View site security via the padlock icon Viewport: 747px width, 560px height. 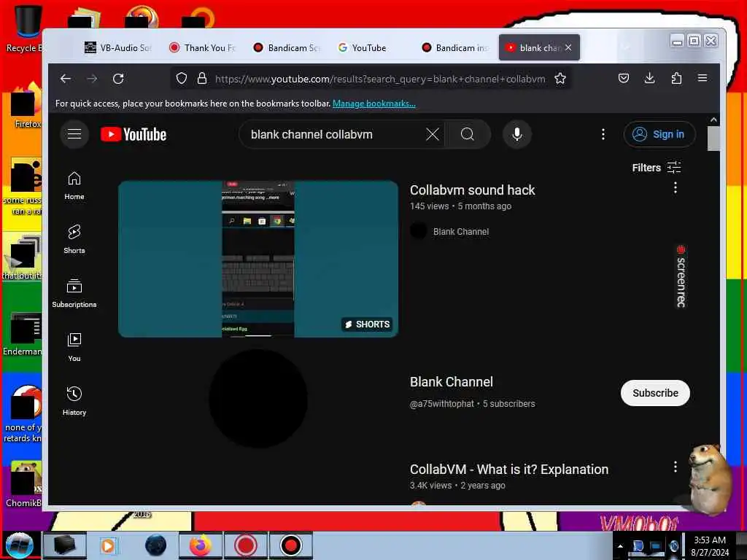[x=202, y=79]
